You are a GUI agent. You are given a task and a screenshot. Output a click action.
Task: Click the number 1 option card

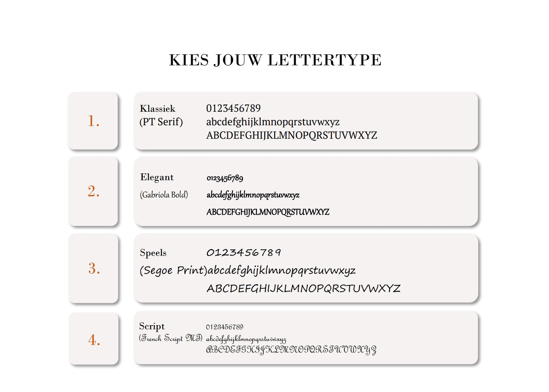93,121
